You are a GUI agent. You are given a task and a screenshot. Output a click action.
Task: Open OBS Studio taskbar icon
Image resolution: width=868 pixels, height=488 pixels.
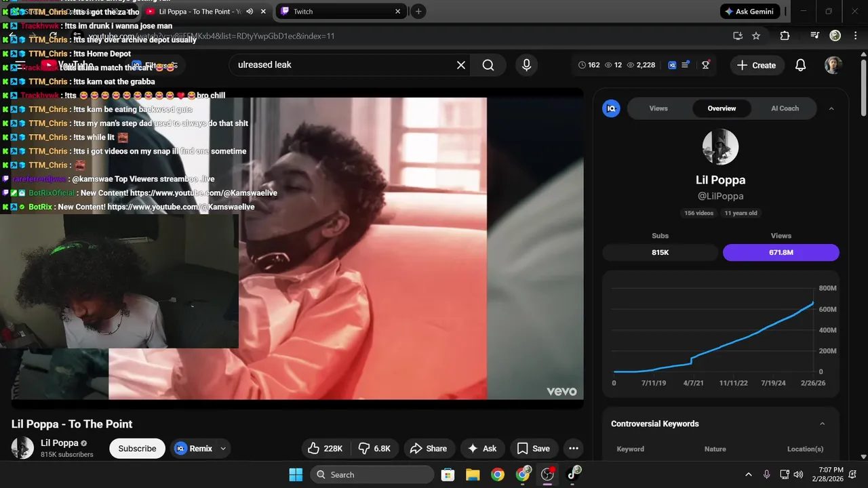[x=547, y=474]
